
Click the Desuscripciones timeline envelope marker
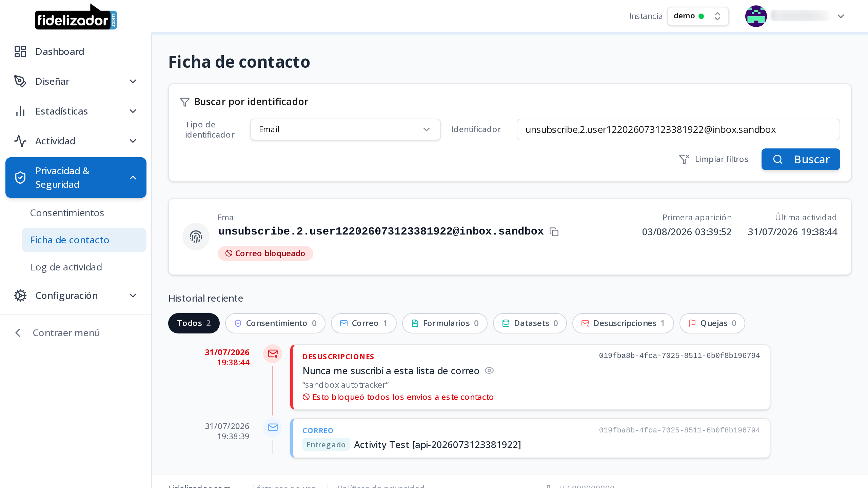click(x=273, y=353)
